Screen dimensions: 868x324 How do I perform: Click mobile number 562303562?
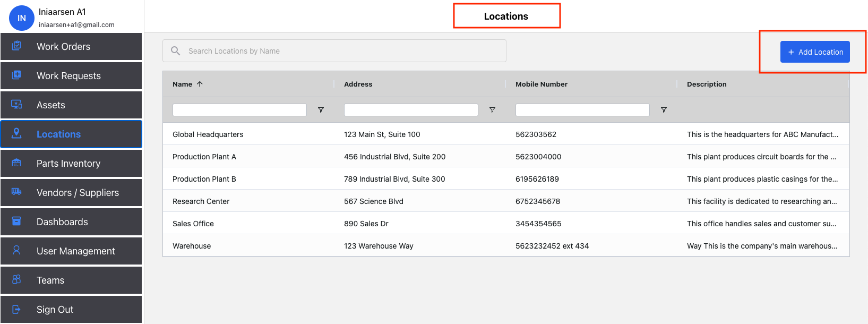[x=536, y=134]
